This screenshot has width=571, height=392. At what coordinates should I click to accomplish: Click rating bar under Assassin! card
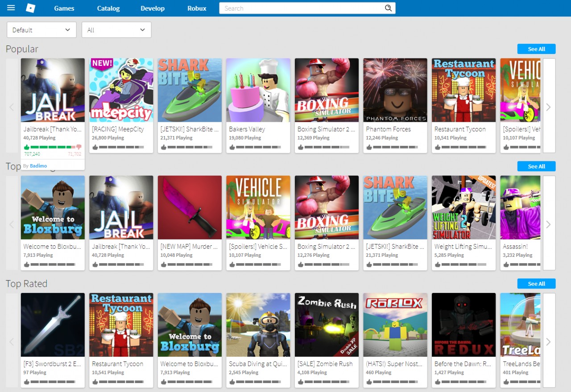tap(525, 264)
